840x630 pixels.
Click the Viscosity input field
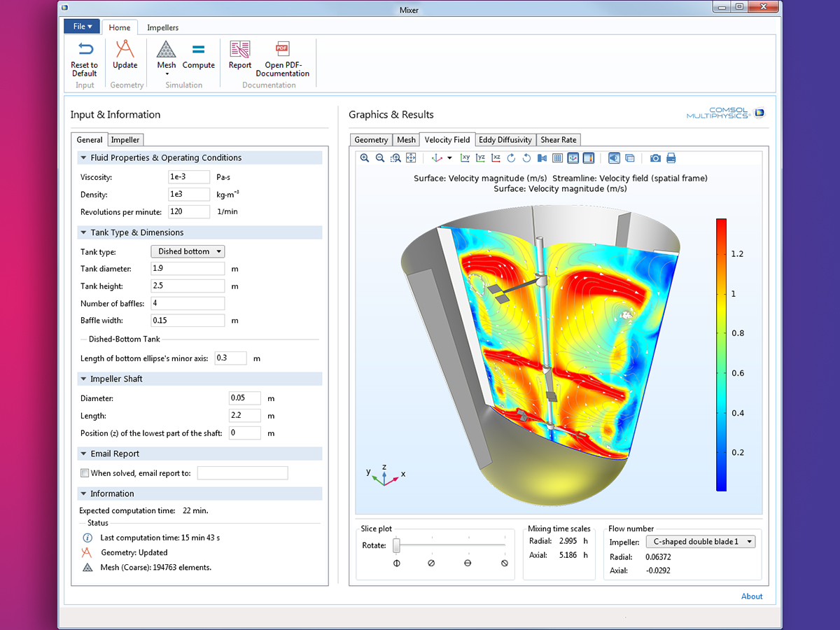(x=188, y=177)
